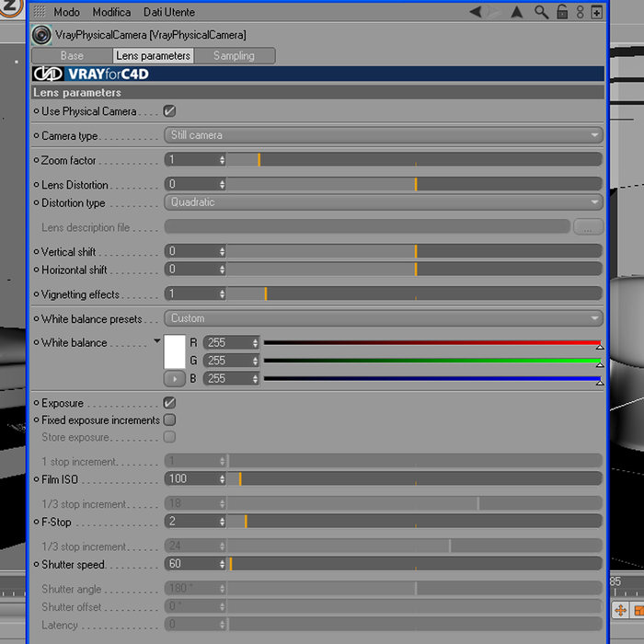Toggle the Exposure checkbox

(169, 403)
